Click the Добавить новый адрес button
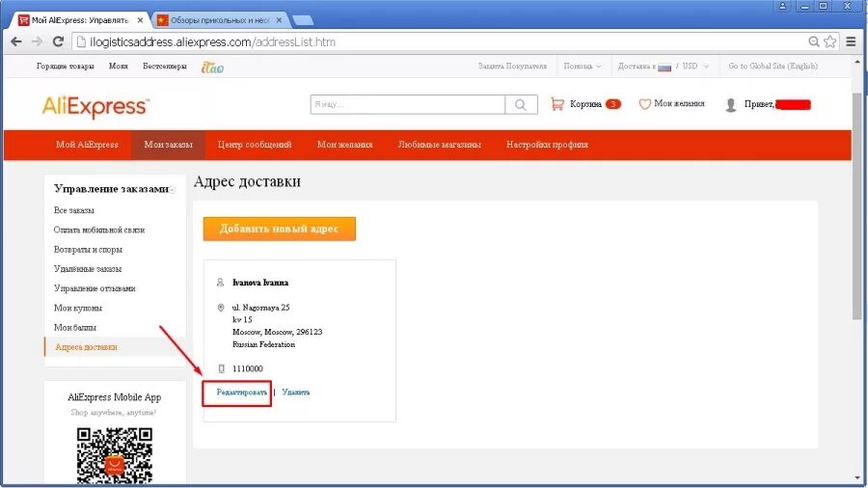868x488 pixels. coord(280,230)
